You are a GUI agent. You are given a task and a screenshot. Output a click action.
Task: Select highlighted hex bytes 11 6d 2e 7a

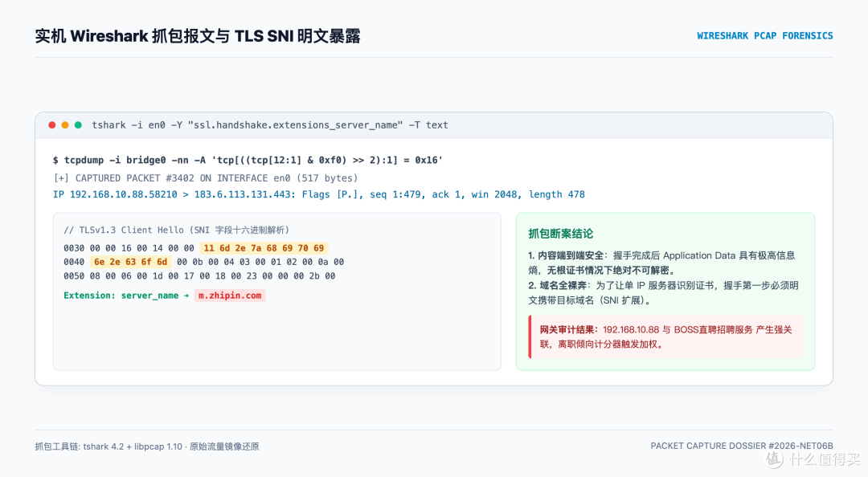coord(264,248)
